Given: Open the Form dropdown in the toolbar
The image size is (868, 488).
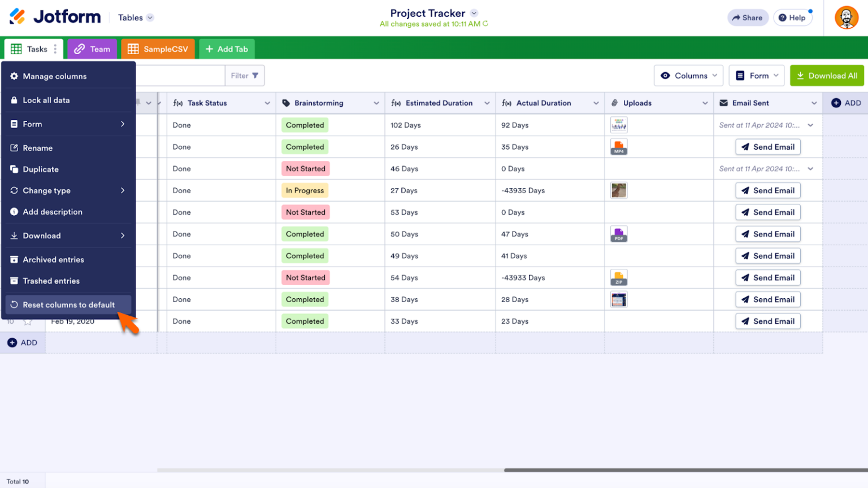Looking at the screenshot, I should (x=756, y=75).
